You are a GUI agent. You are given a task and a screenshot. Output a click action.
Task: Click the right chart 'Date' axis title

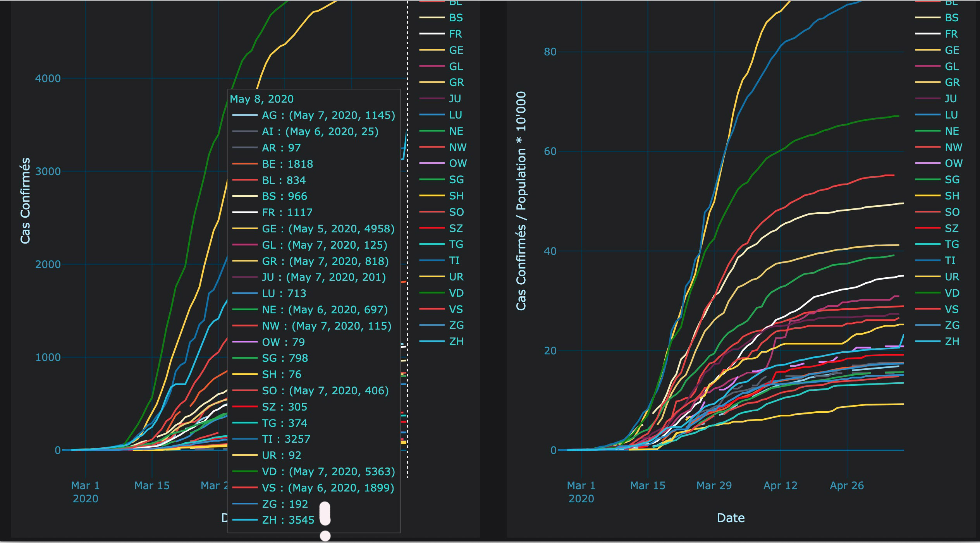click(x=731, y=518)
